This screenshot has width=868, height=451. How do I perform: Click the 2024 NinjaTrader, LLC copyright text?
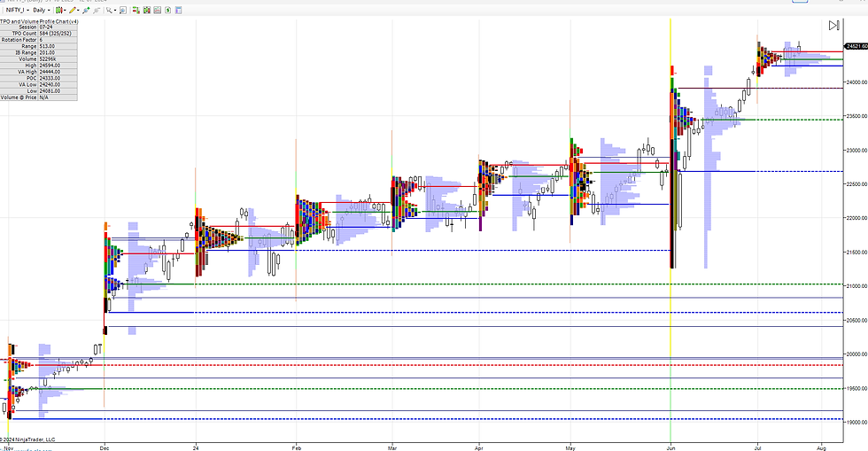[27, 439]
